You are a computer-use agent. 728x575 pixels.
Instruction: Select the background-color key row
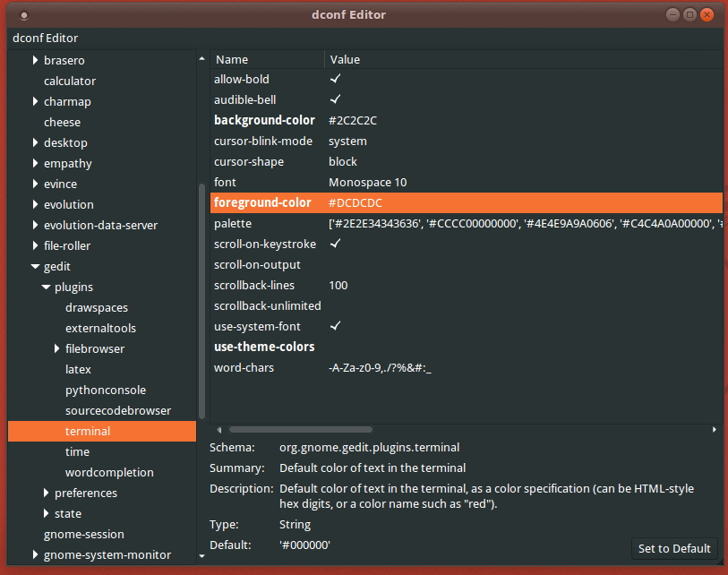click(467, 120)
